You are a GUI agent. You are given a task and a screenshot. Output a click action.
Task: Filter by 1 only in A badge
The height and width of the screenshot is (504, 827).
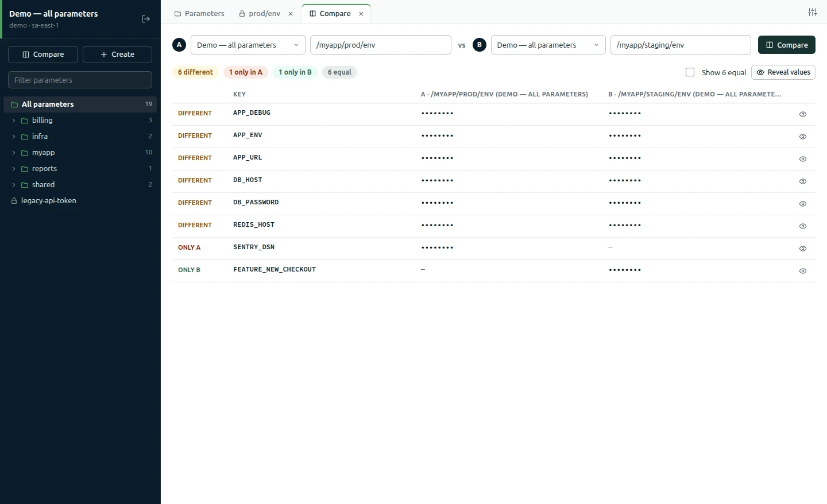point(246,72)
